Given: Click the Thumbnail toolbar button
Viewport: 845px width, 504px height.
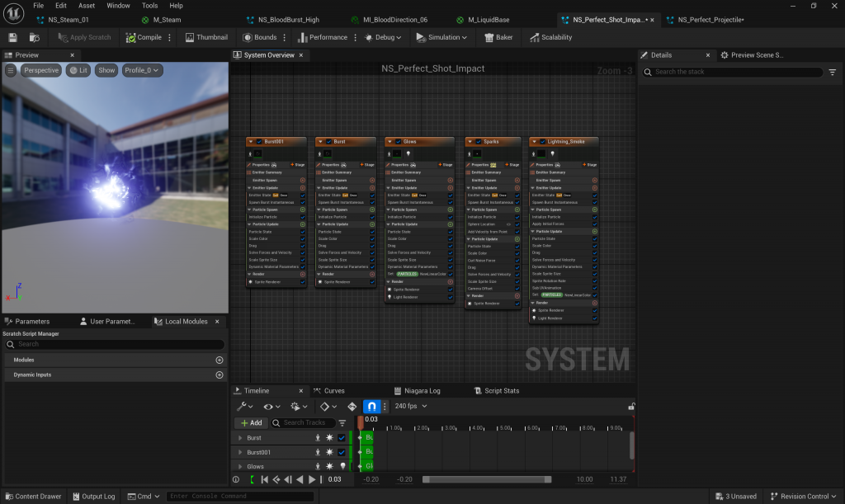Looking at the screenshot, I should coord(206,37).
